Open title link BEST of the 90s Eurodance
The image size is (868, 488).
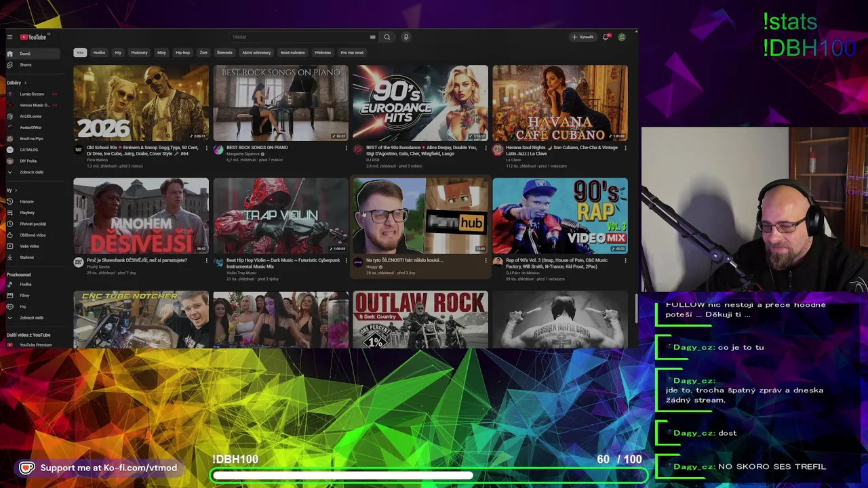421,150
